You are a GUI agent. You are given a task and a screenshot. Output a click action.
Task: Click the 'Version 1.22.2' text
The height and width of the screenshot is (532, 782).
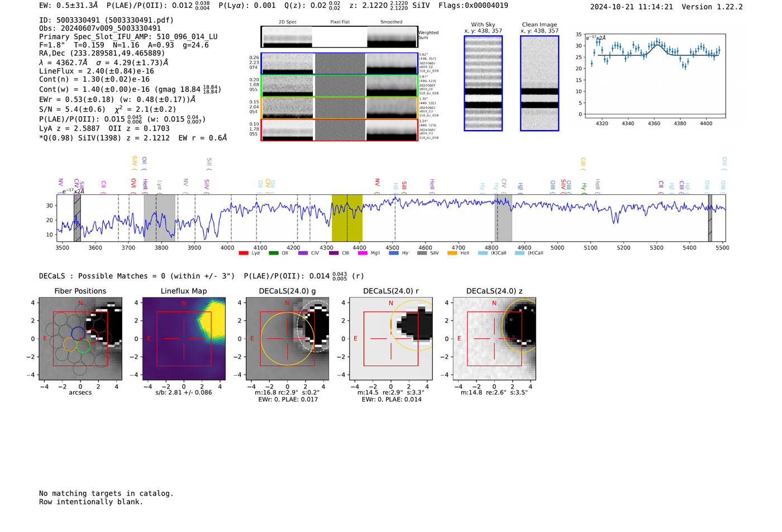click(x=712, y=7)
